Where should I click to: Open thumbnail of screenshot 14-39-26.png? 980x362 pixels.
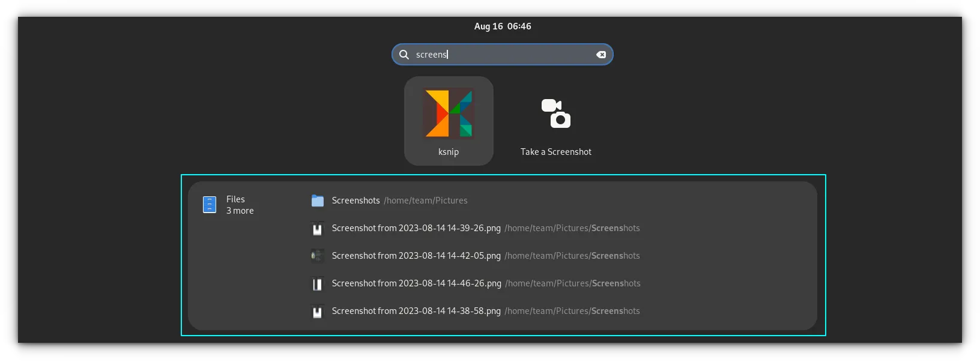(x=318, y=229)
